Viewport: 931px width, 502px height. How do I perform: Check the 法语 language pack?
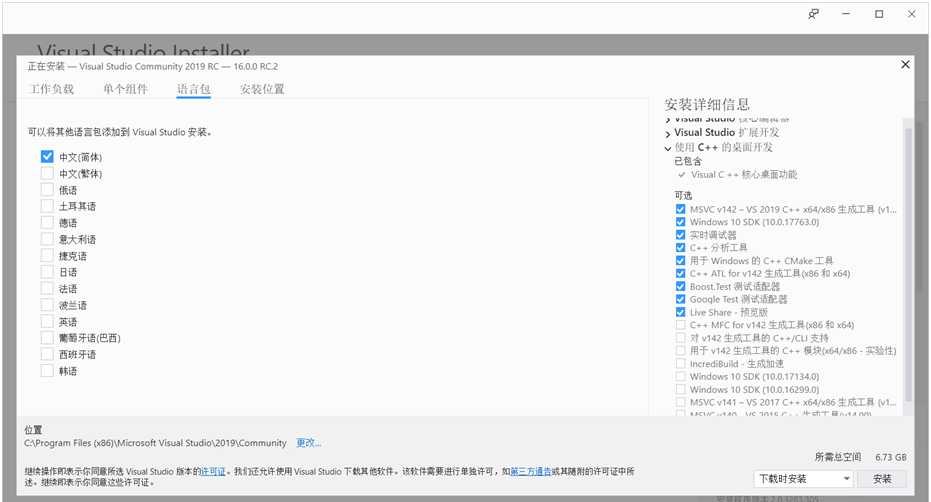(47, 288)
